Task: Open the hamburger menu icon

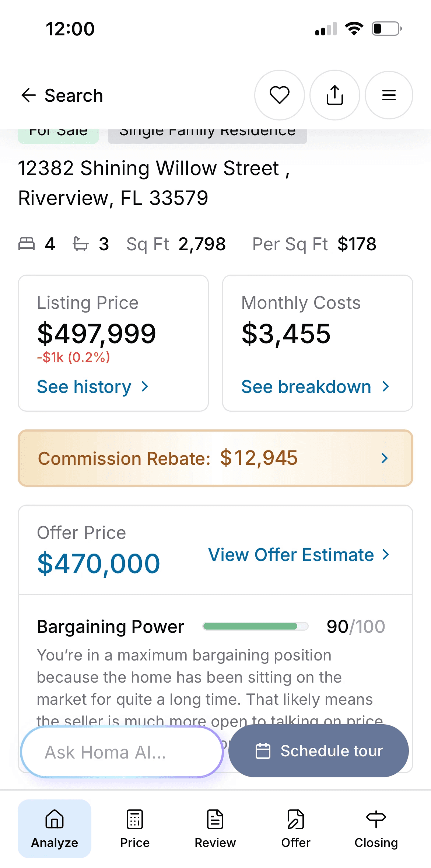Action: 389,95
